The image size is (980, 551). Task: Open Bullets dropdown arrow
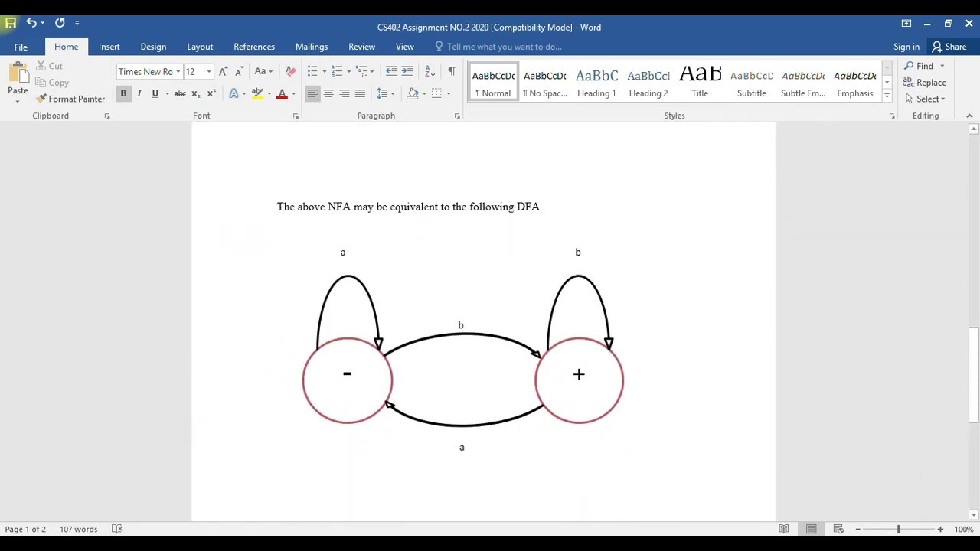pyautogui.click(x=324, y=71)
